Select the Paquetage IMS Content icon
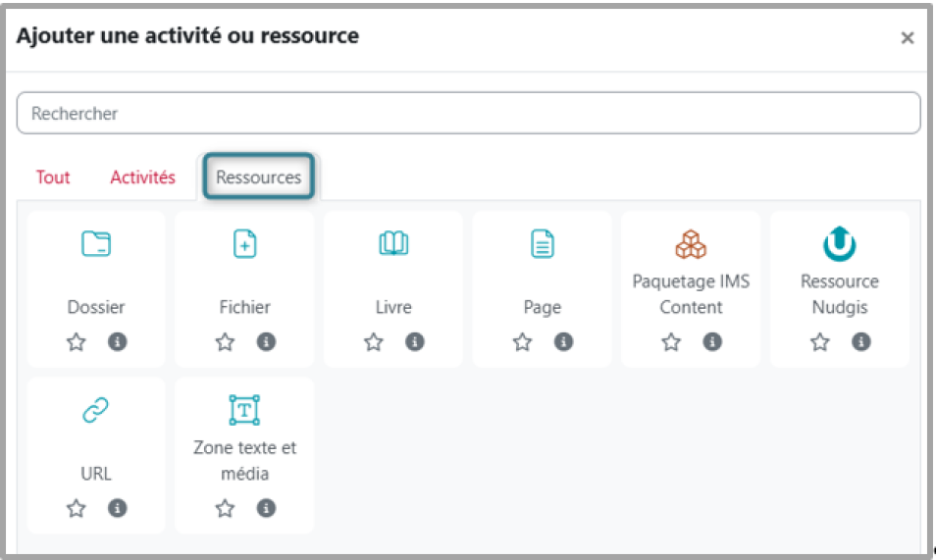Viewport: 936px width, 560px height. click(x=691, y=243)
